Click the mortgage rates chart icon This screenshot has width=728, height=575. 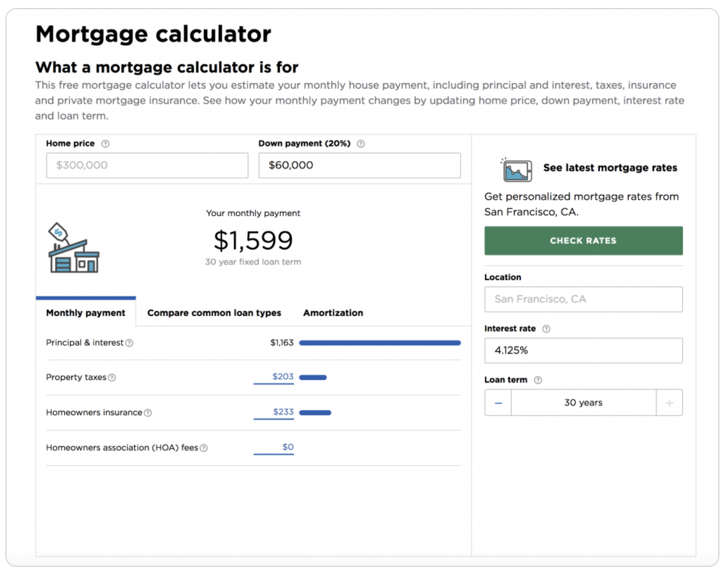pos(517,170)
